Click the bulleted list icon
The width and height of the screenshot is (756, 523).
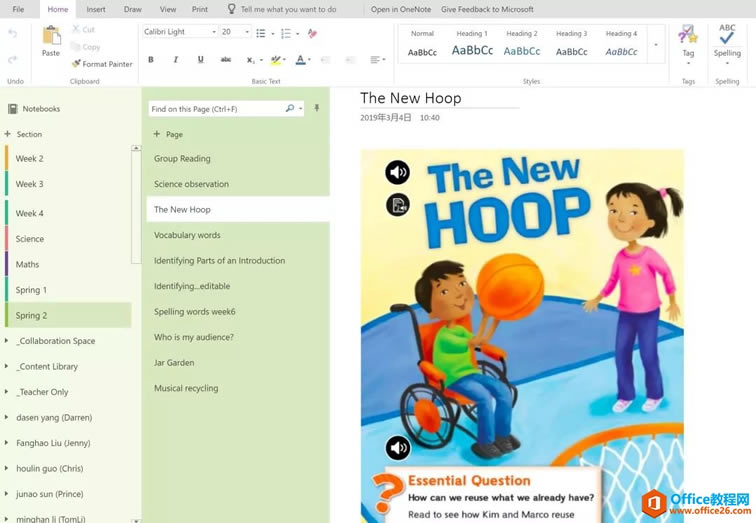[x=261, y=33]
